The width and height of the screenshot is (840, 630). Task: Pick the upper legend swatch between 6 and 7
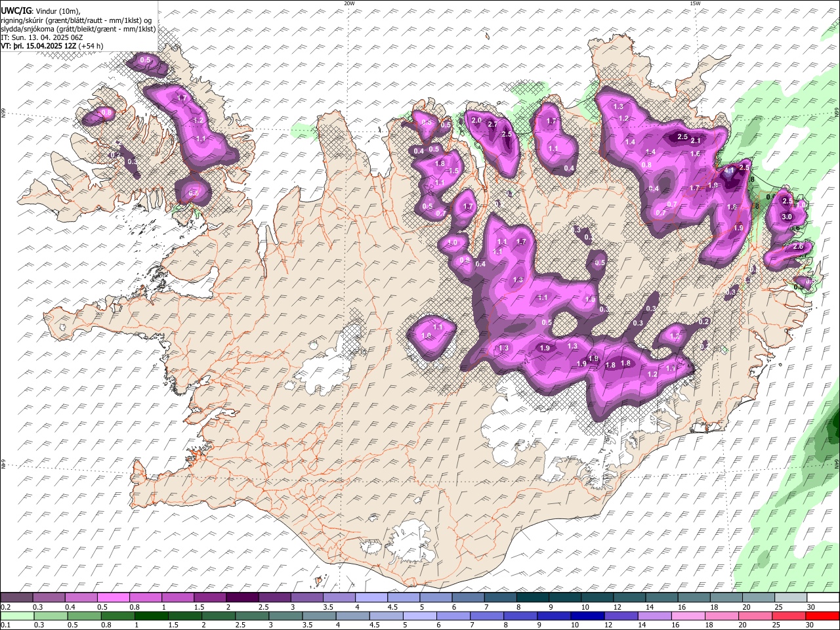tap(468, 598)
